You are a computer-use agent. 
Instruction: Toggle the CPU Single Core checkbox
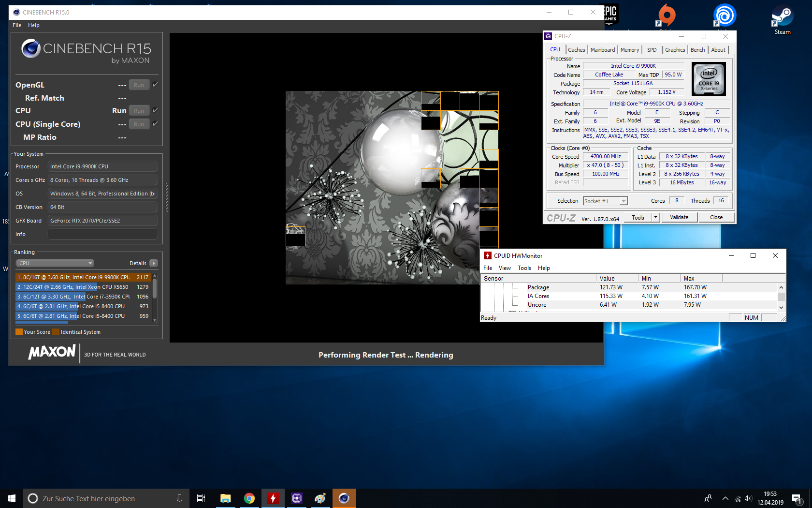[x=156, y=124]
